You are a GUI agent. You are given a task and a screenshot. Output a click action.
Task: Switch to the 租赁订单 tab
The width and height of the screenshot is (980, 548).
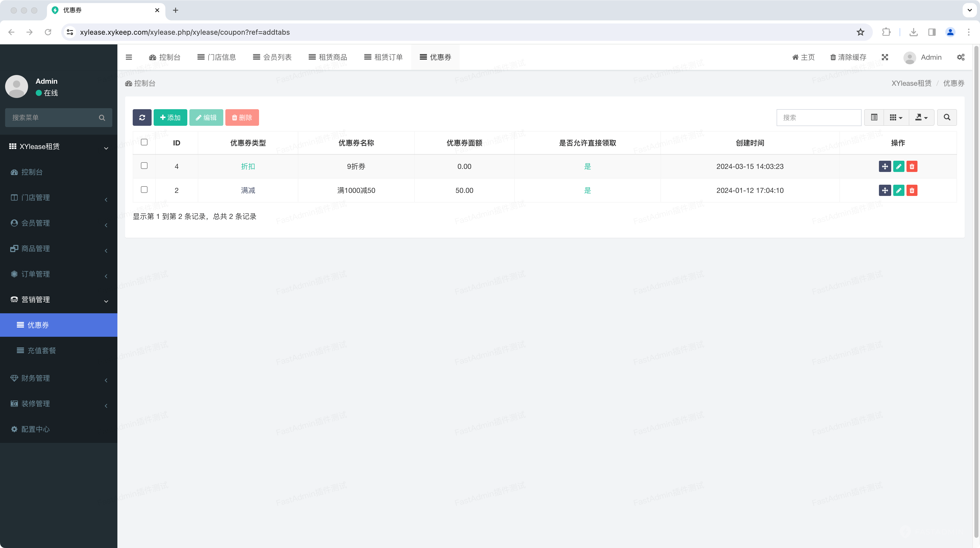tap(383, 57)
